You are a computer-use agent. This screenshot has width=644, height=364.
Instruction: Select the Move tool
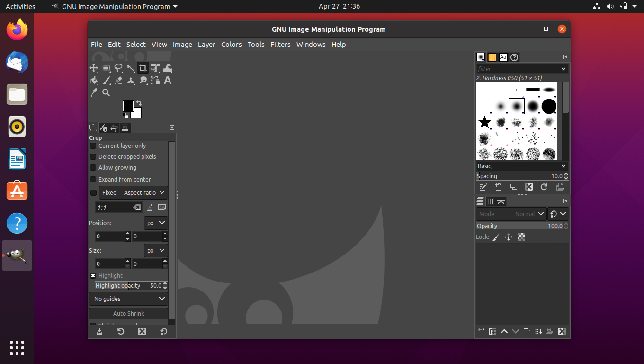pos(94,68)
